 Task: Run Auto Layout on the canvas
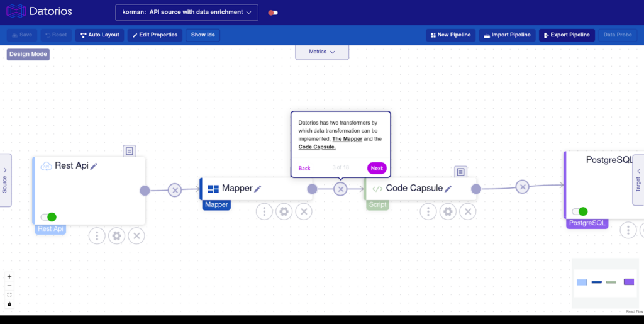click(99, 35)
